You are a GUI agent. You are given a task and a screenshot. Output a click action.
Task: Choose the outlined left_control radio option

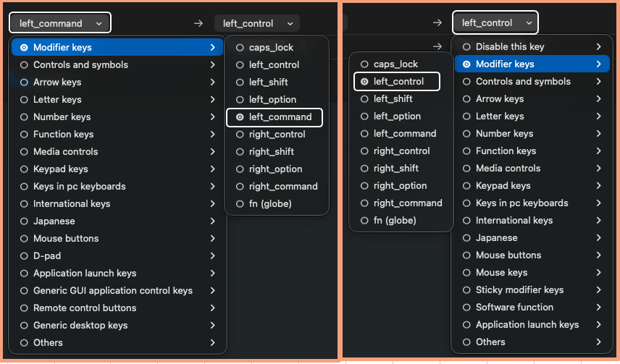pyautogui.click(x=397, y=82)
